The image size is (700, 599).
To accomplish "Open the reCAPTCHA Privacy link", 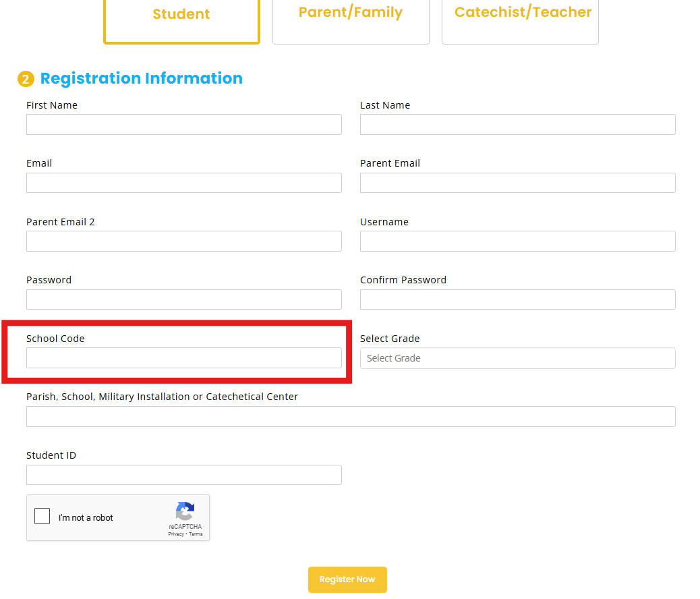I will point(176,534).
